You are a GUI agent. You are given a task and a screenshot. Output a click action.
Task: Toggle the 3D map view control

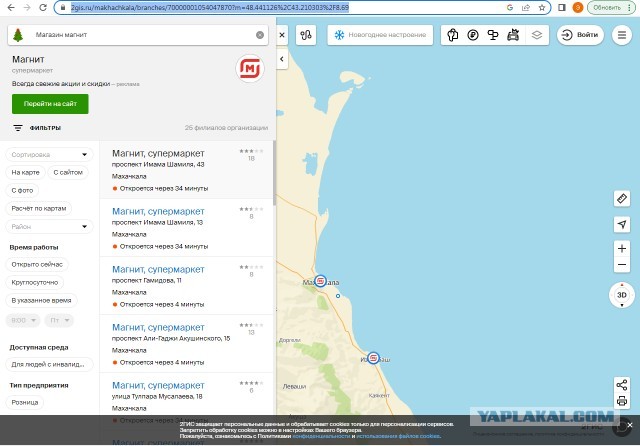622,295
